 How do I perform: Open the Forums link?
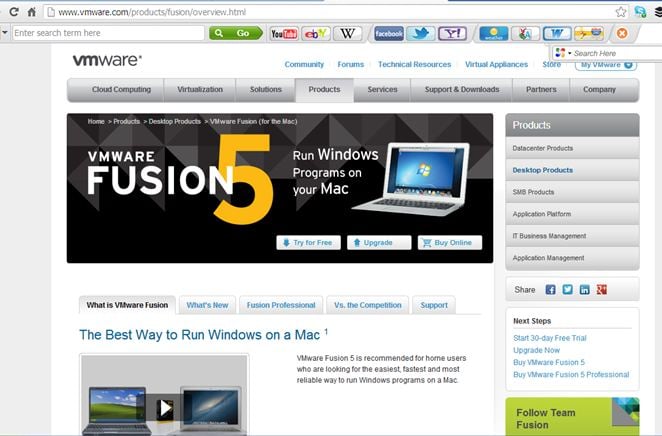(x=350, y=65)
